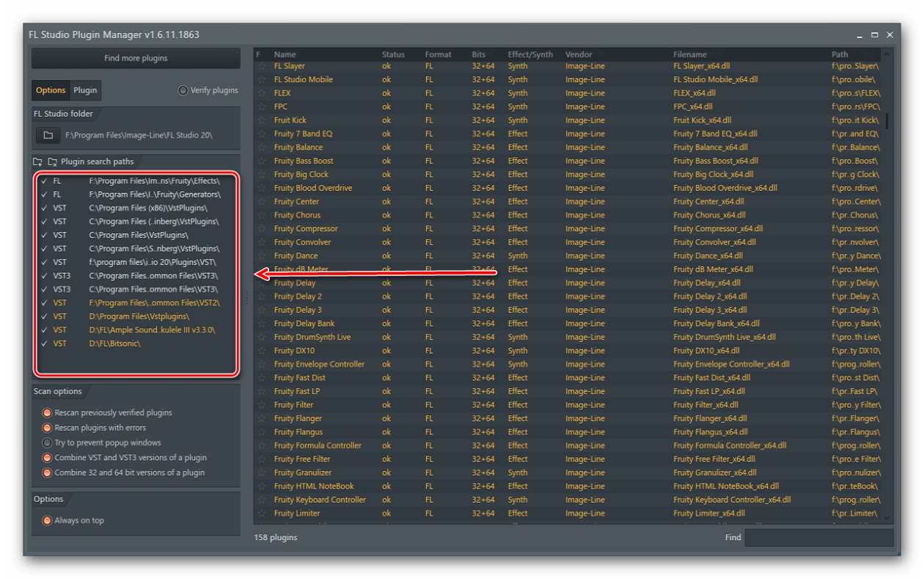Enable Try to prevent popup windows
924x579 pixels.
click(x=48, y=443)
